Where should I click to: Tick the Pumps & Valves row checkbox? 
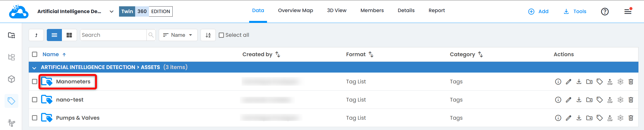coord(35,118)
